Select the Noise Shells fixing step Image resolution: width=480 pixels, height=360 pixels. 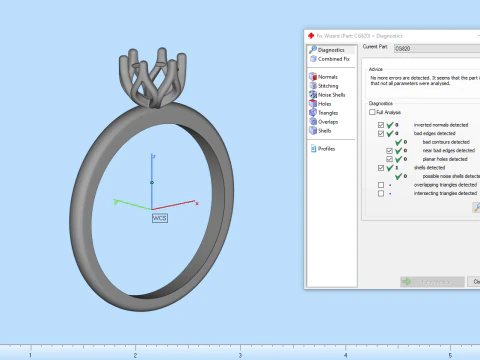click(327, 95)
